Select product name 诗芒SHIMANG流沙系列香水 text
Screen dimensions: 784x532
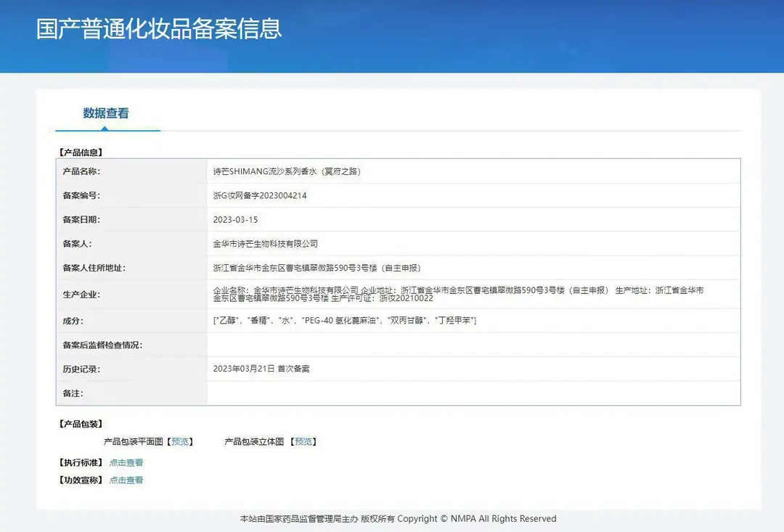point(287,171)
